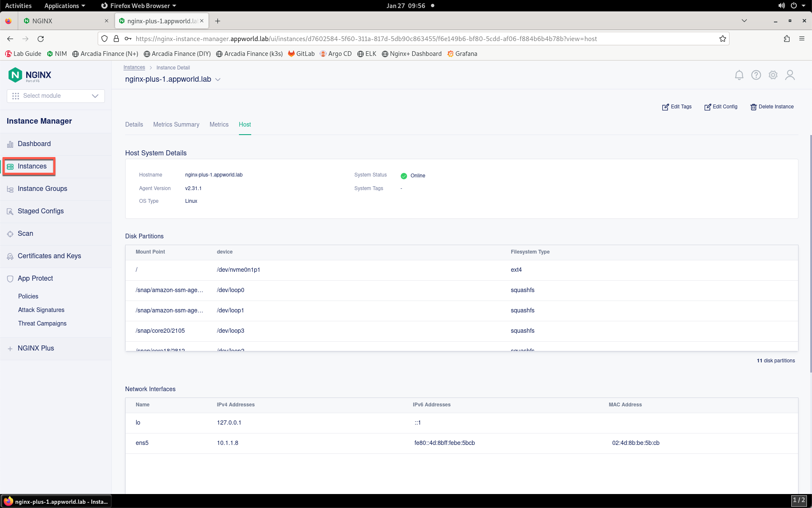Open the notifications bell icon
This screenshot has width=812, height=508.
point(739,75)
